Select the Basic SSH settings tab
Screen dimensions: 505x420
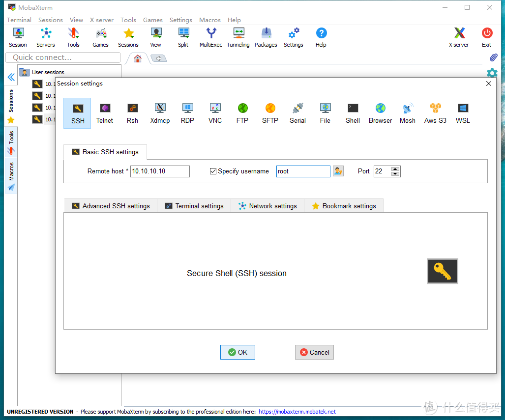coord(105,152)
